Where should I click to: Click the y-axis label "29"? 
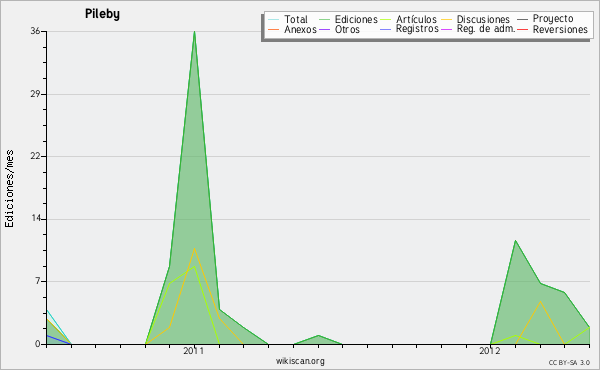pyautogui.click(x=35, y=94)
